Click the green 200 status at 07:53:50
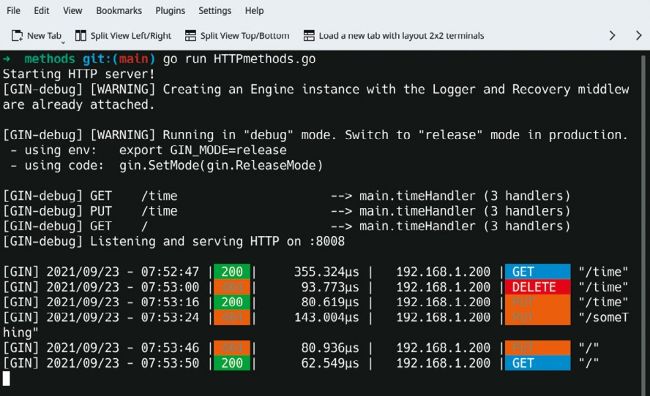This screenshot has width=650, height=396. [x=232, y=363]
